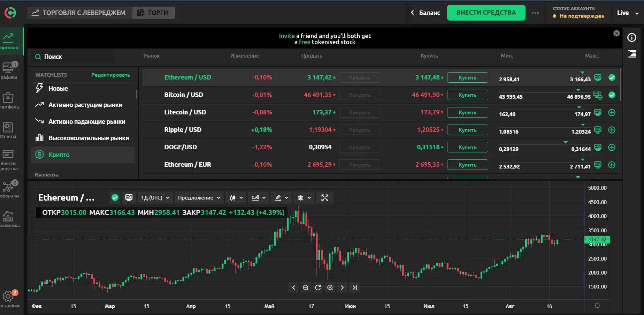Switch to Торговля с левереджем tab
Screen dimensions: 644x315
[80, 13]
